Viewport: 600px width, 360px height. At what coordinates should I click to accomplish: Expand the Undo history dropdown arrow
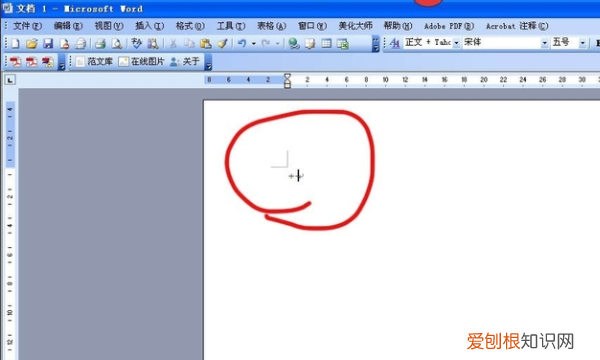click(x=253, y=44)
